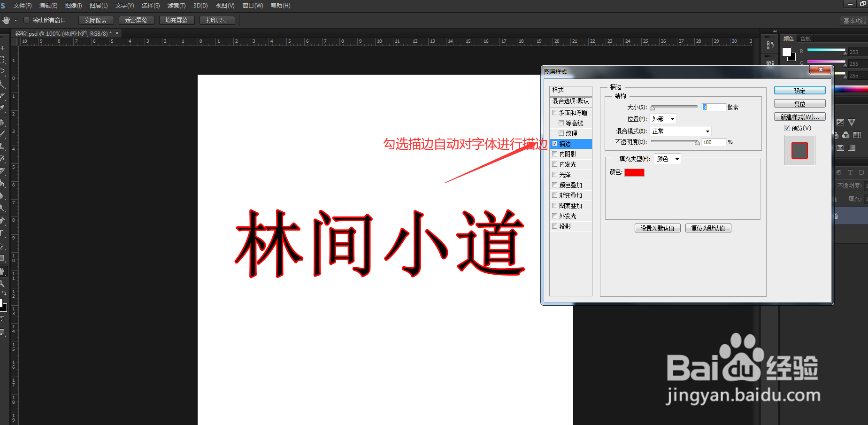Screen dimensions: 868x425
Task: Click the 确定 button to confirm
Action: (799, 90)
